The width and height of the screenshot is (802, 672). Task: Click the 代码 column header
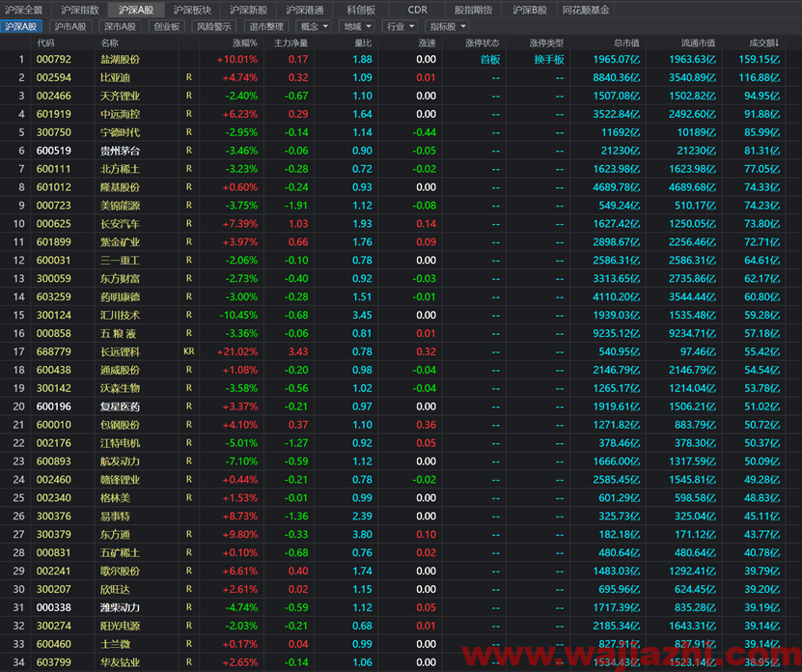pos(45,43)
